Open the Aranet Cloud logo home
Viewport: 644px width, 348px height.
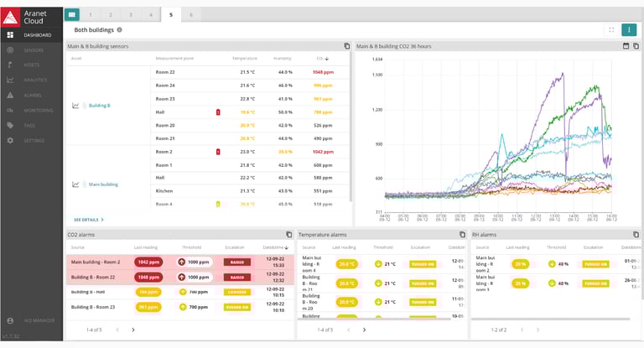[x=32, y=17]
